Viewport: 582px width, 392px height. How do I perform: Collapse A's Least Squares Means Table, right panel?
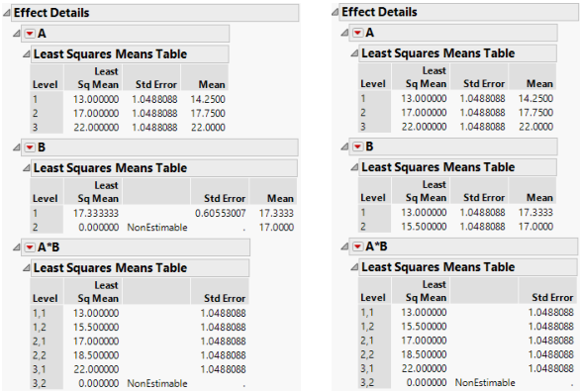tap(354, 53)
